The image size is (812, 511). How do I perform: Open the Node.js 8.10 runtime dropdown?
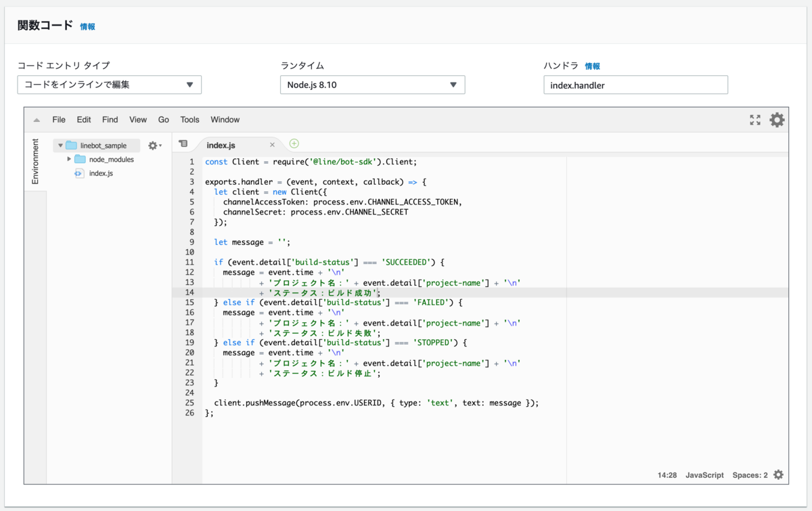coord(372,85)
